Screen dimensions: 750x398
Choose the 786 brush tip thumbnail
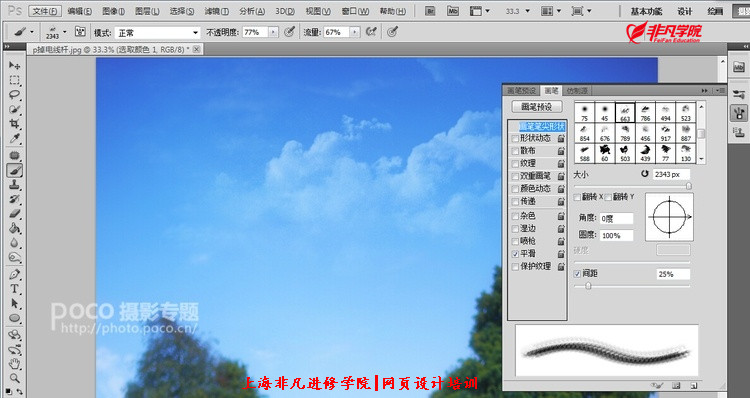click(645, 113)
